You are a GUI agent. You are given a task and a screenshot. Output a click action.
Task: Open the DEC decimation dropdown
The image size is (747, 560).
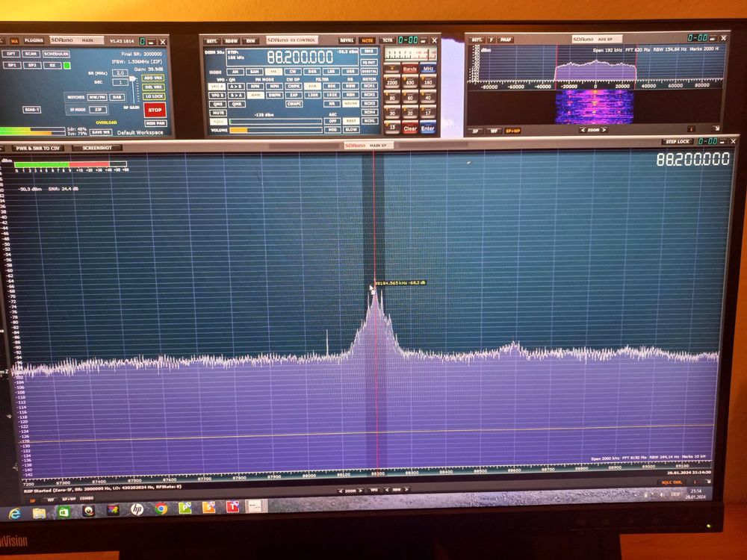[x=120, y=82]
